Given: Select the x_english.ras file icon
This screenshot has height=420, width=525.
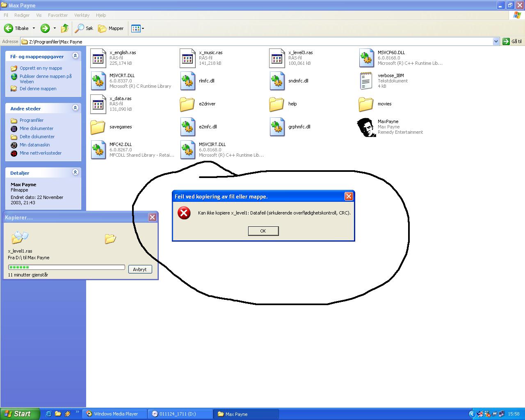Looking at the screenshot, I should click(x=98, y=58).
